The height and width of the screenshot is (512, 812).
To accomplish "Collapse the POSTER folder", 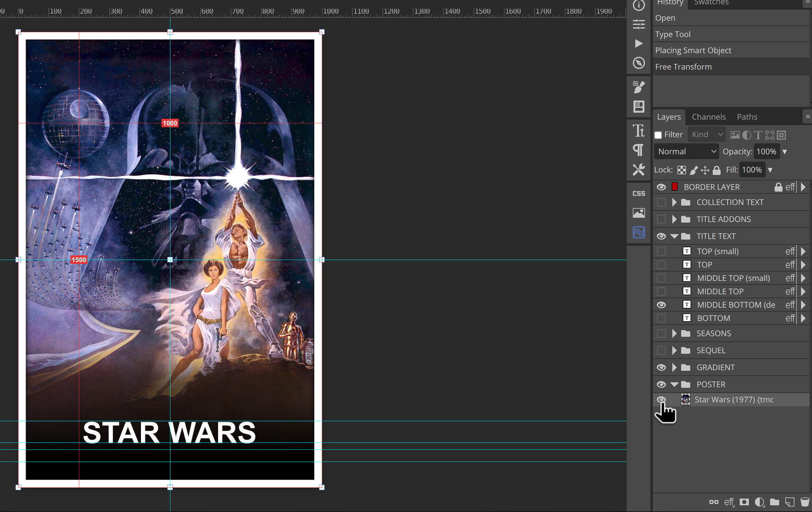I will coord(674,385).
